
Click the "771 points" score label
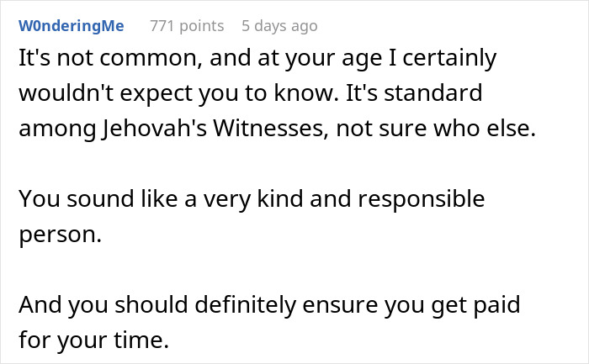pos(187,26)
